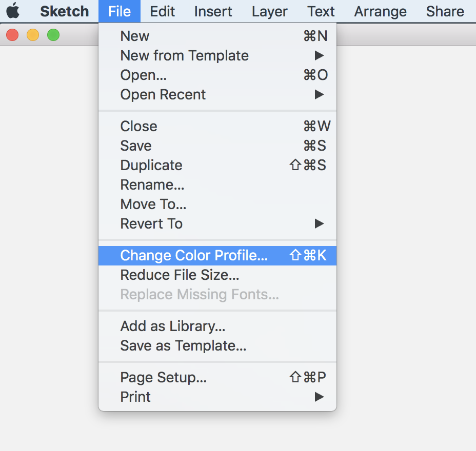This screenshot has height=451, width=476.
Task: Choose Open… in the File menu
Action: tap(217, 75)
